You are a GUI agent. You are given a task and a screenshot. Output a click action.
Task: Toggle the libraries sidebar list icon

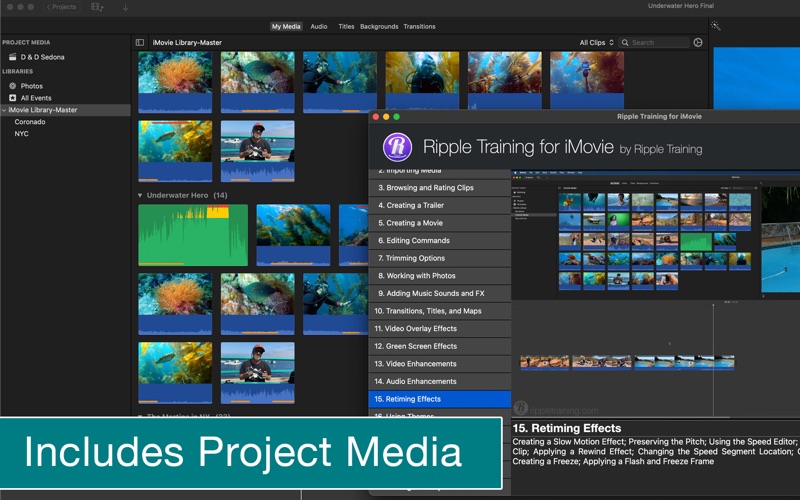pos(140,42)
